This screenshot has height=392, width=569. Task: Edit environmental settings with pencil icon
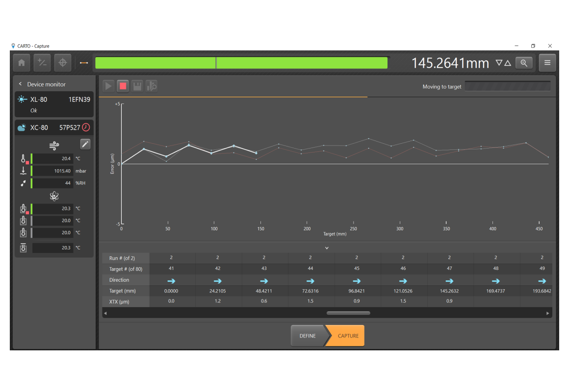[85, 145]
